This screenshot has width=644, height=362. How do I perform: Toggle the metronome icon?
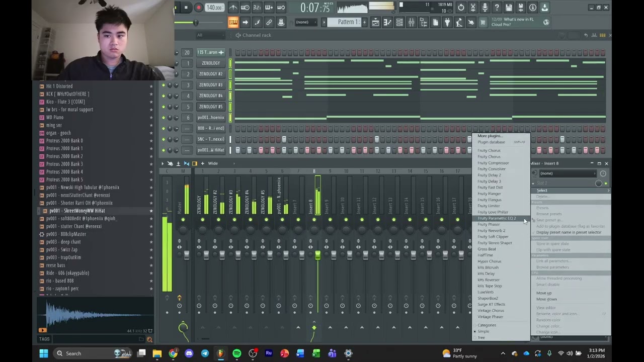233,8
